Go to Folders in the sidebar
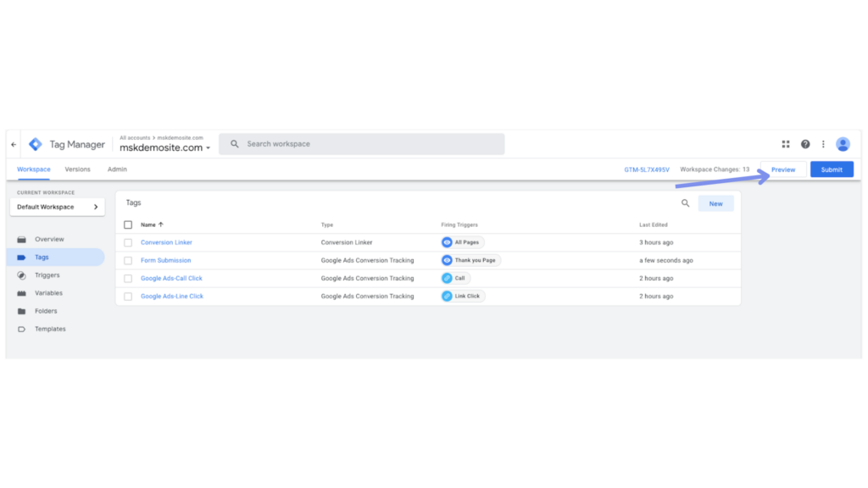 46,311
